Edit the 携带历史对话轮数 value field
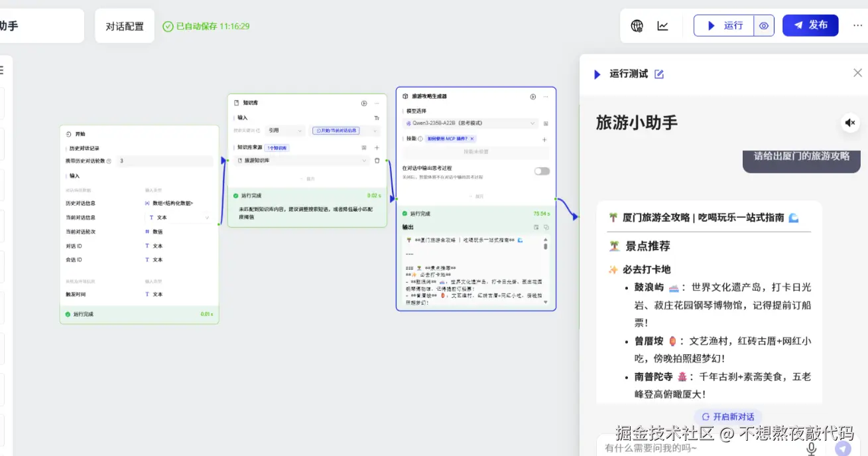 point(165,161)
